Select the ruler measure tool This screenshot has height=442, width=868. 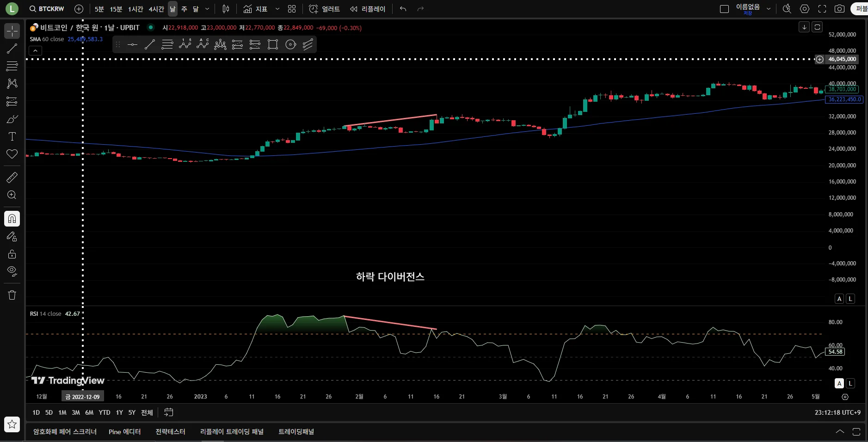(12, 178)
